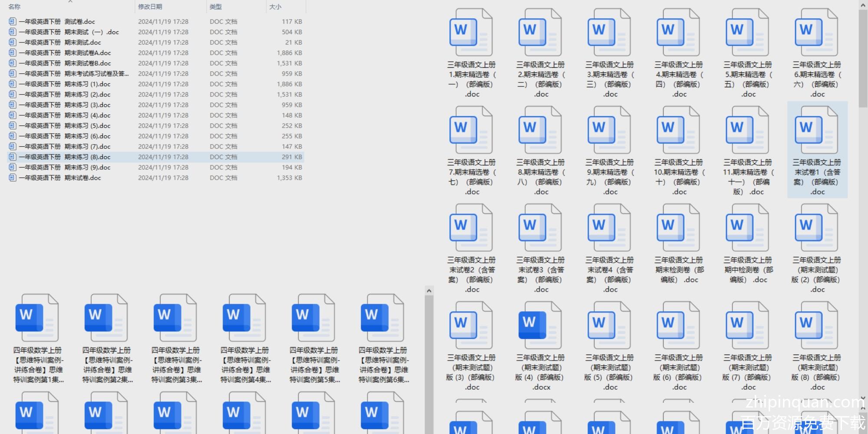Click the 类型 column header
Viewport: 868px width, 434px height.
coord(216,7)
